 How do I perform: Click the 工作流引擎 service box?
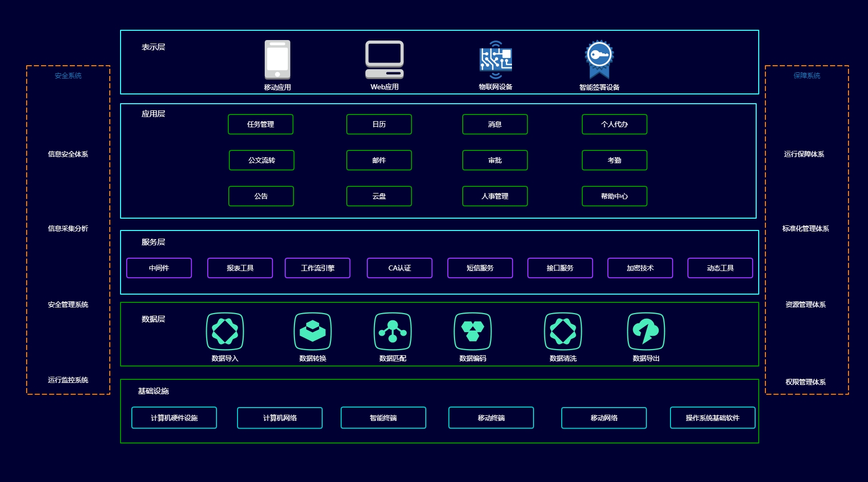[318, 268]
